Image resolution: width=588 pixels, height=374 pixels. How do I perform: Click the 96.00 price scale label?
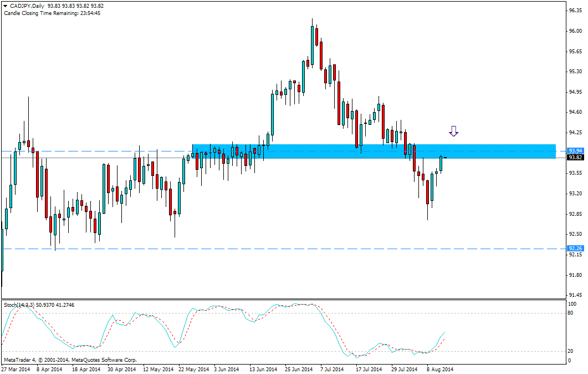pyautogui.click(x=576, y=31)
